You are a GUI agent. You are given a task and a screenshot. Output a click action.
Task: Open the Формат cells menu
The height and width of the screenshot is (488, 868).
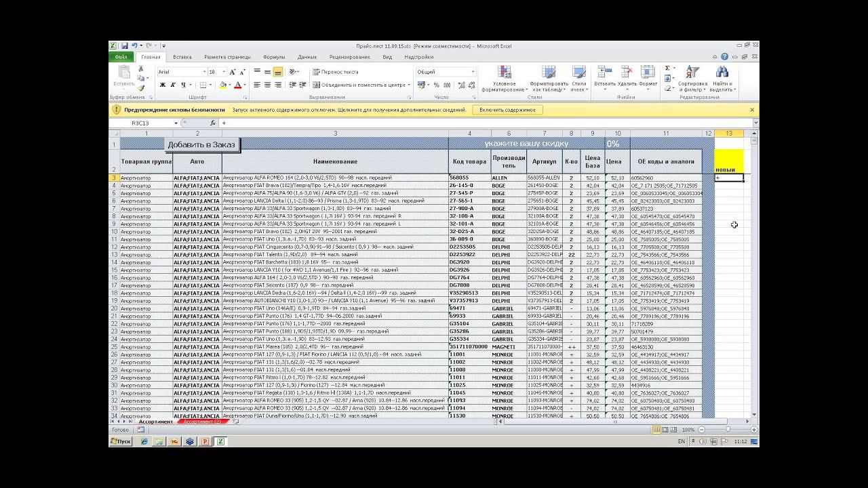648,79
